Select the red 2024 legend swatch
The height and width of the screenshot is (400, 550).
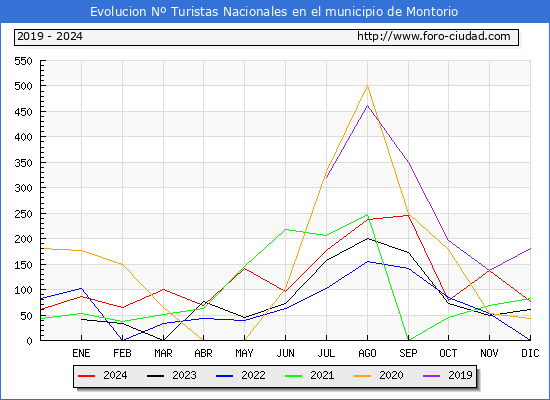[x=86, y=376]
